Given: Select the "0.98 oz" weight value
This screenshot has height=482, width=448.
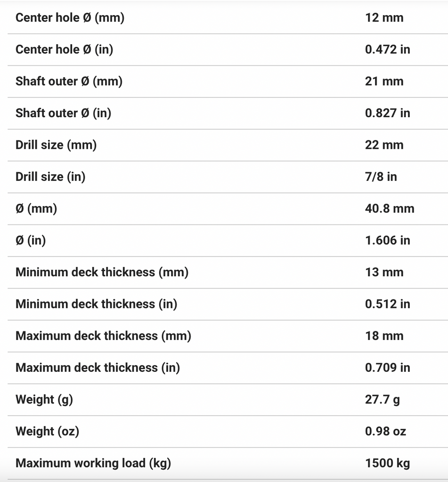Looking at the screenshot, I should pos(385,431).
